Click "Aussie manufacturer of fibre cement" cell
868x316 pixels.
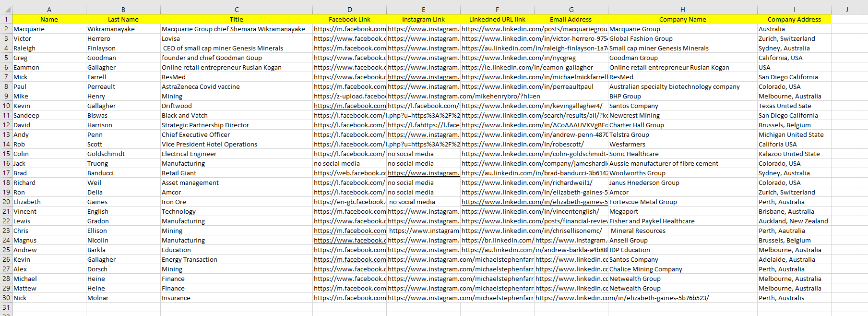[x=683, y=163]
